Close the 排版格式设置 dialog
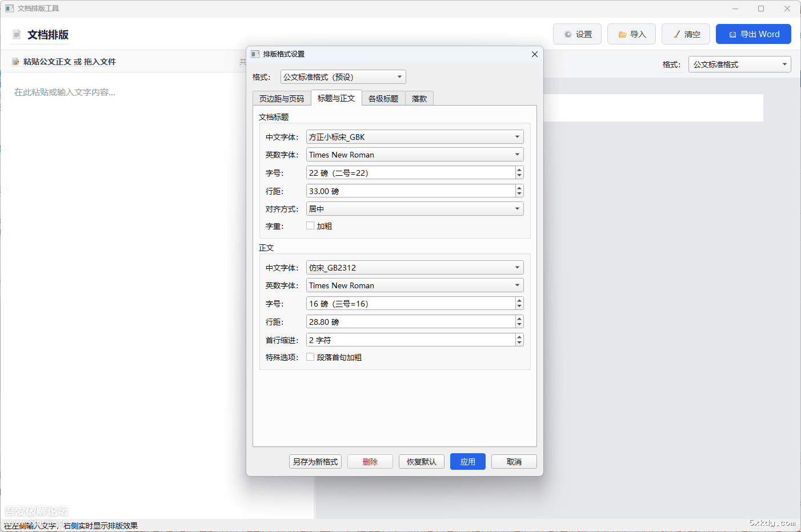 (x=535, y=54)
